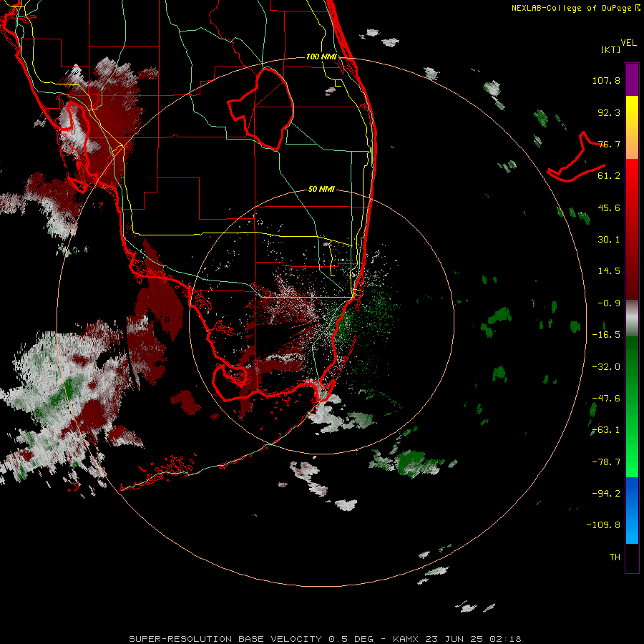Viewport: 644px width, 644px height.
Task: Select the -32.0 scale value
Action: (x=606, y=367)
